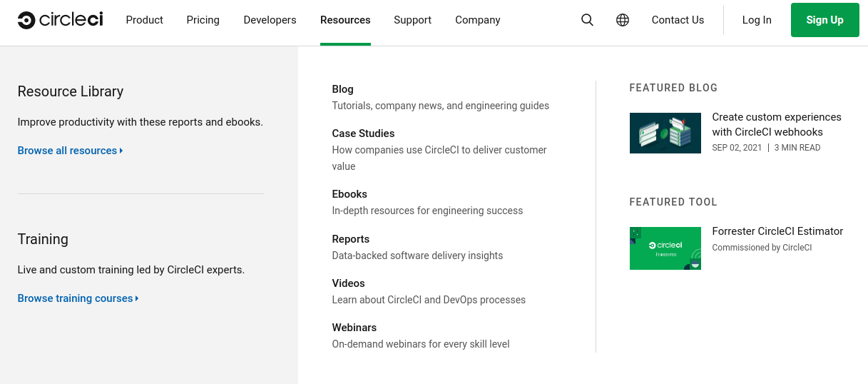Click 'Learn about CircleCI and DevOps processes'
868x384 pixels.
click(429, 300)
